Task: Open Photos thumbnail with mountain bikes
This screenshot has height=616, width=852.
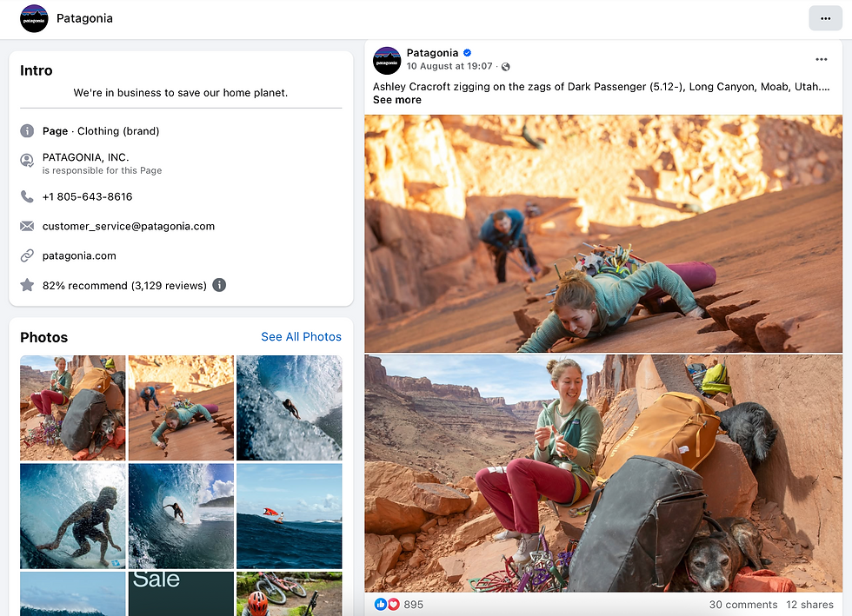Action: (x=289, y=593)
